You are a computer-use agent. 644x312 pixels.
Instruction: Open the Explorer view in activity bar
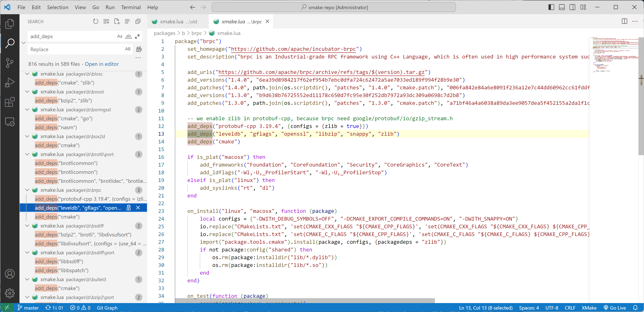[10, 24]
